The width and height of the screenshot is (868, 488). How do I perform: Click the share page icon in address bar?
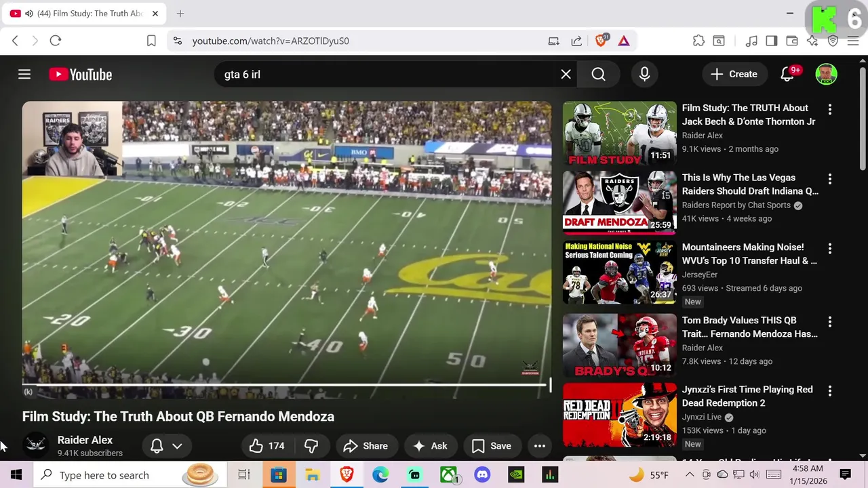[x=576, y=41]
